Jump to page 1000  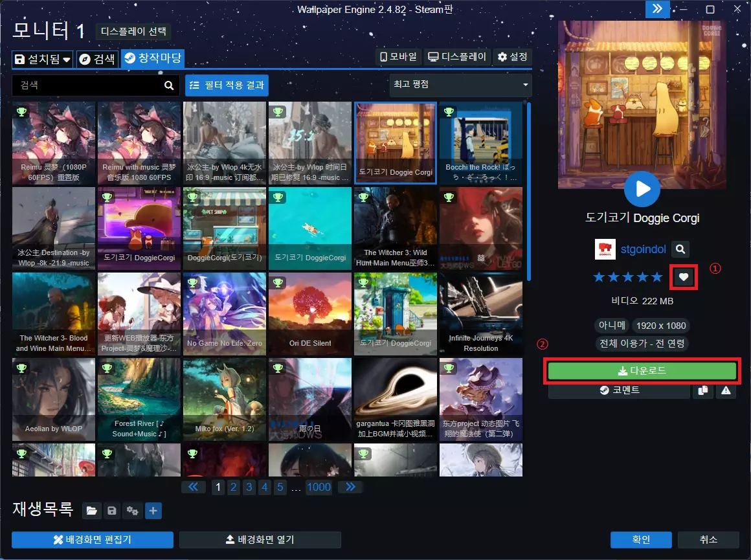pyautogui.click(x=319, y=487)
